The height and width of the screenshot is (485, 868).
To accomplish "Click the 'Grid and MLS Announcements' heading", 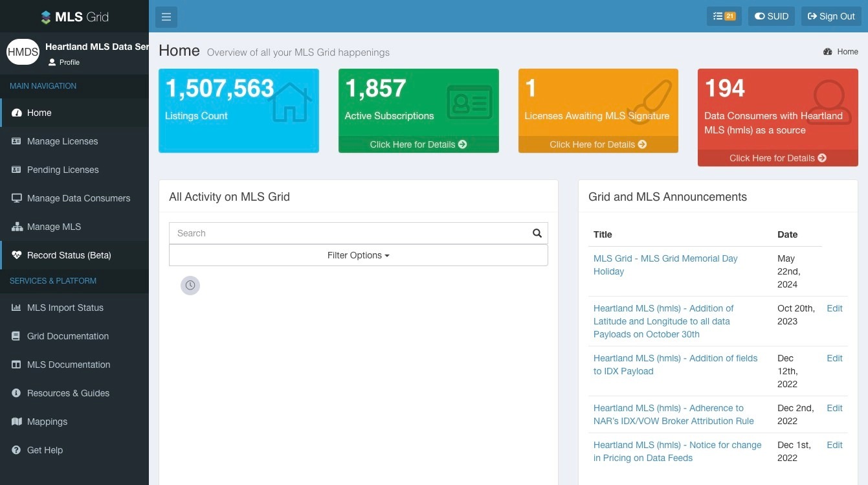I will (x=667, y=197).
